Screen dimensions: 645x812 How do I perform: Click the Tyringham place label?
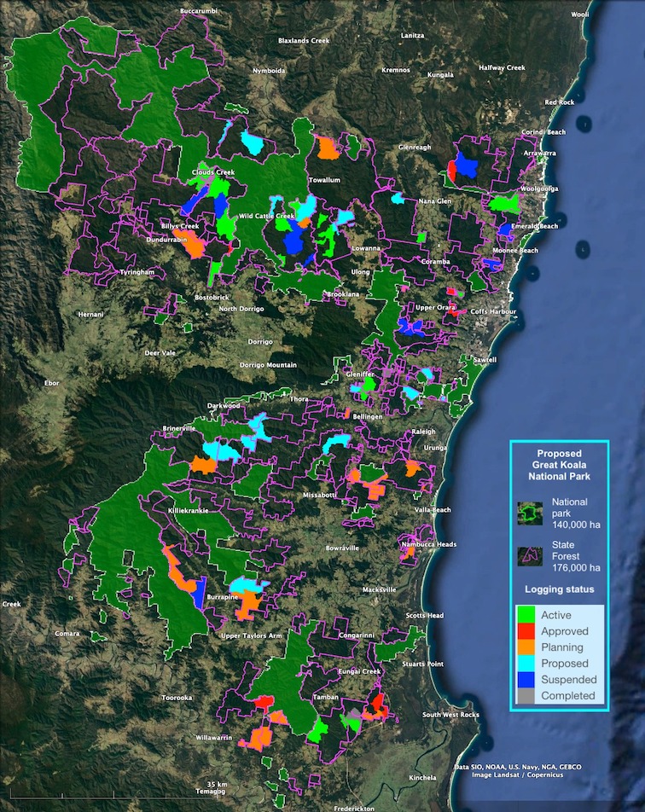coord(137,272)
